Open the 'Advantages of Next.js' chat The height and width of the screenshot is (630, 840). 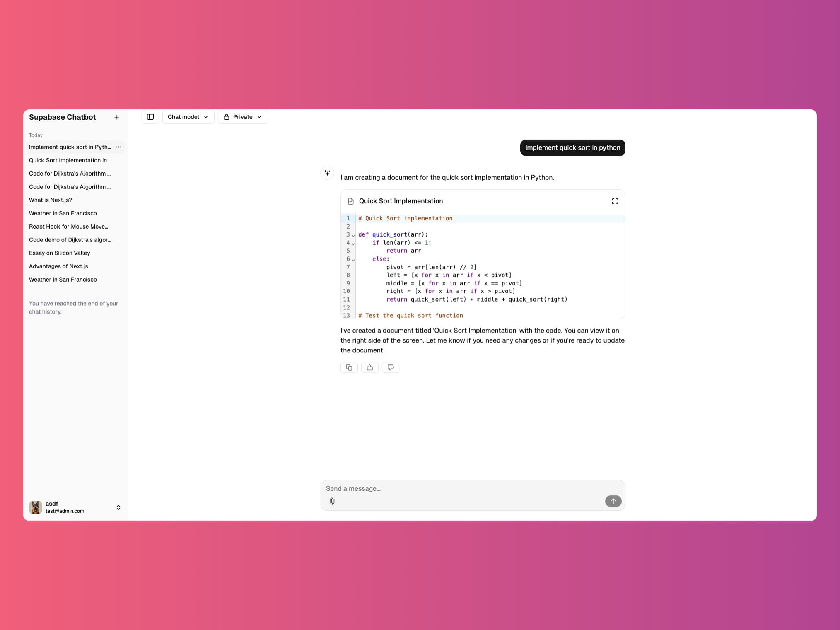pos(58,266)
